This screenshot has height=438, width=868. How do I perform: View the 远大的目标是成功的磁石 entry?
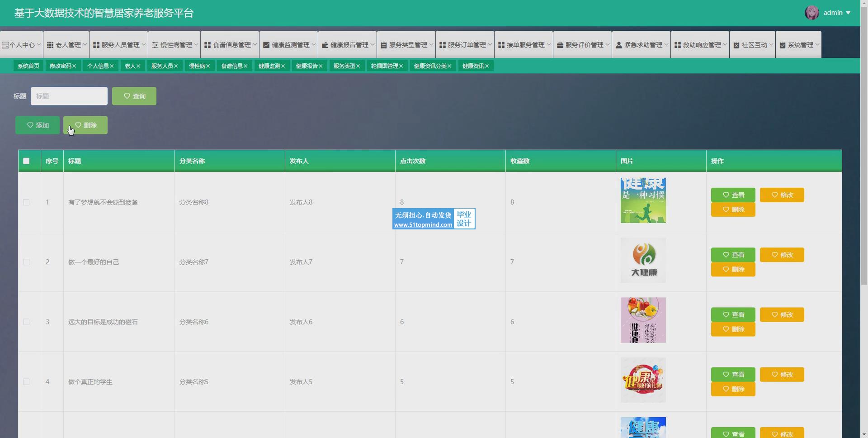point(733,314)
